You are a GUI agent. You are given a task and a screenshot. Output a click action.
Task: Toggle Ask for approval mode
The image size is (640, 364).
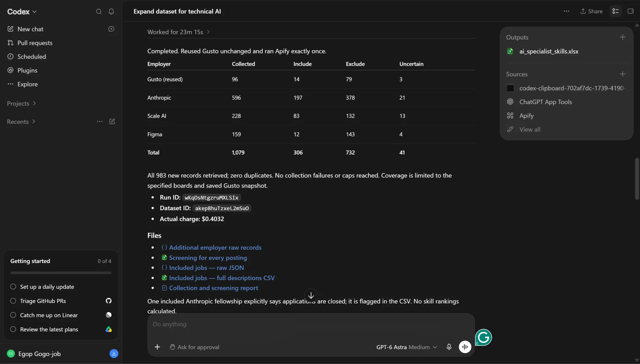coord(195,347)
